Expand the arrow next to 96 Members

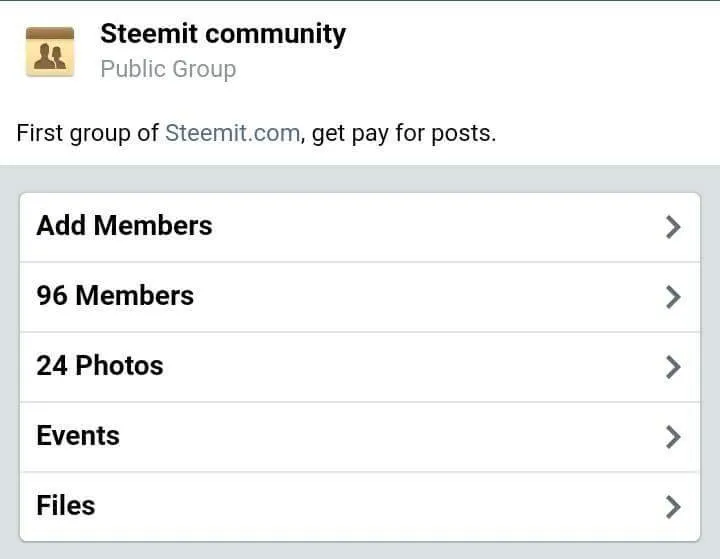(x=673, y=297)
